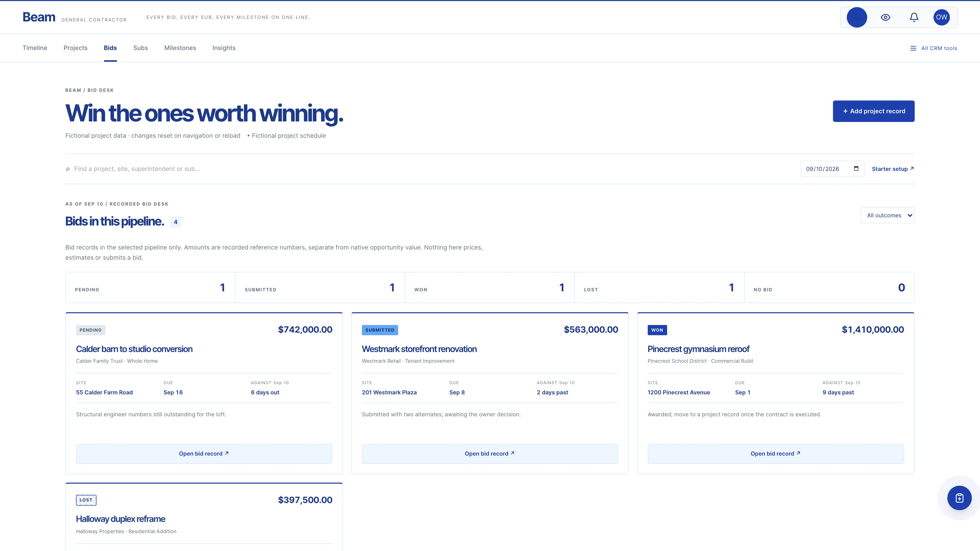Click the LOST status badge
The width and height of the screenshot is (980, 551).
[86, 500]
